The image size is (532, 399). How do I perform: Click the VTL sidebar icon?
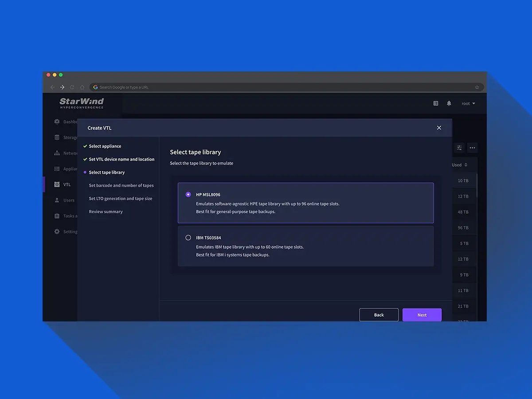57,184
